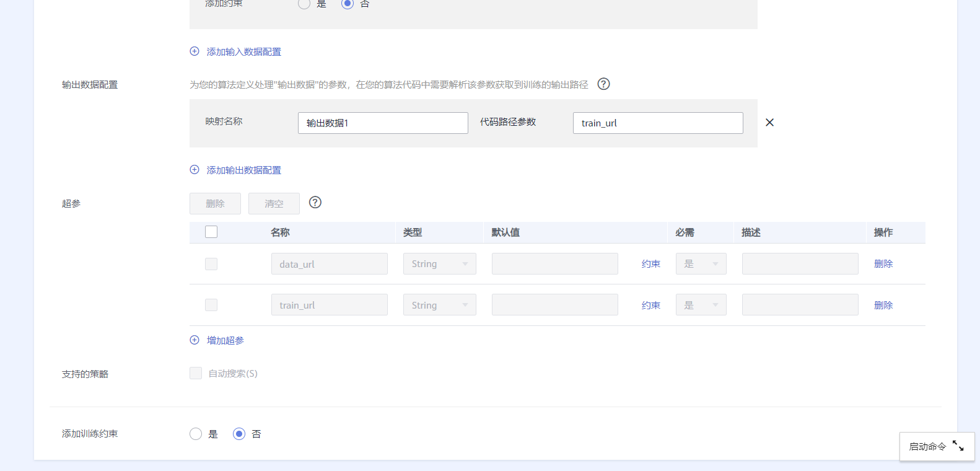Open 约束 link in train_url hyperparameter row

pyautogui.click(x=651, y=306)
